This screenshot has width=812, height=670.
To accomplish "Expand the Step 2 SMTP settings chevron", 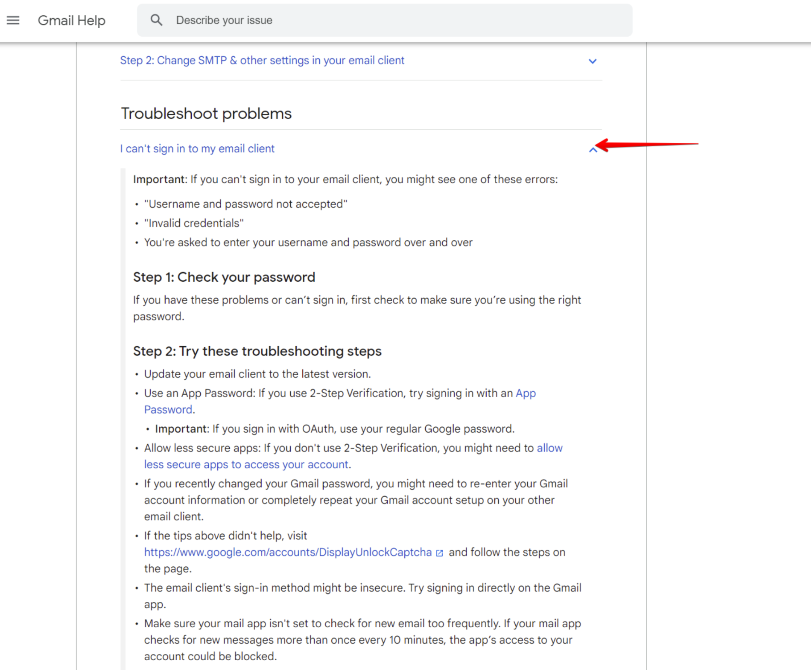I will (592, 61).
